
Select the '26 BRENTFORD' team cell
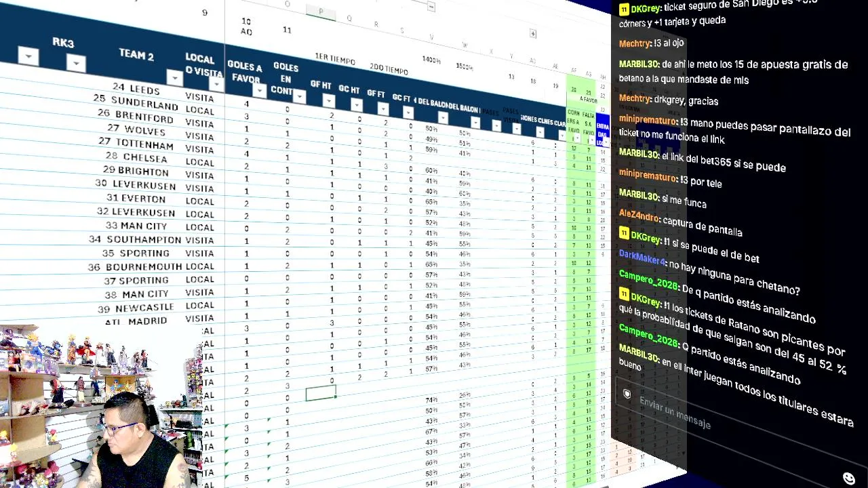(x=136, y=116)
